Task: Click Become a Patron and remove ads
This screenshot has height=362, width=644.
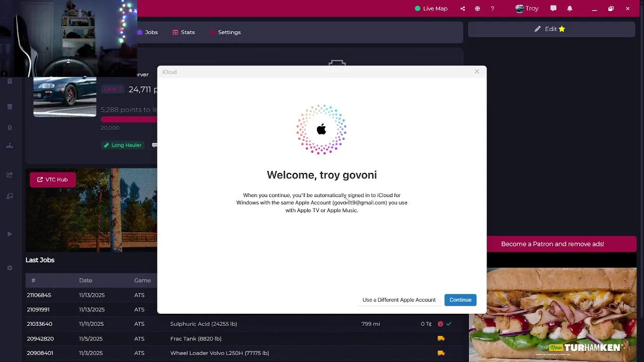Action: point(552,244)
